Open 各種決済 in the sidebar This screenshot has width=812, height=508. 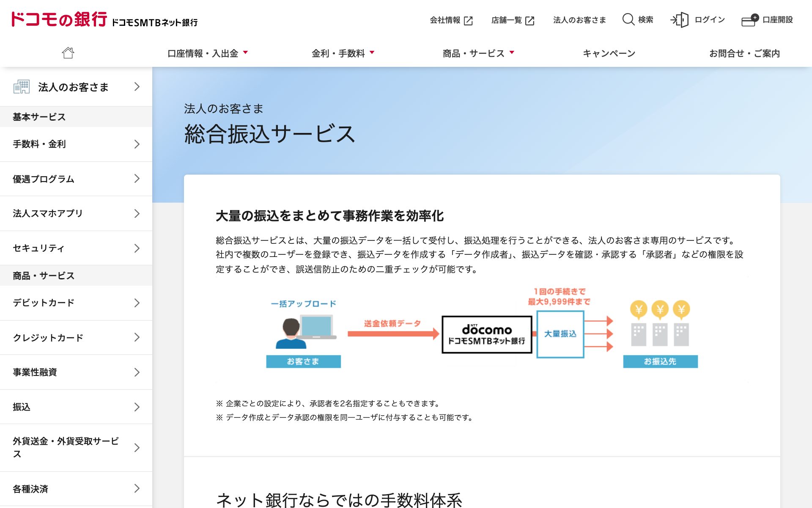point(76,489)
